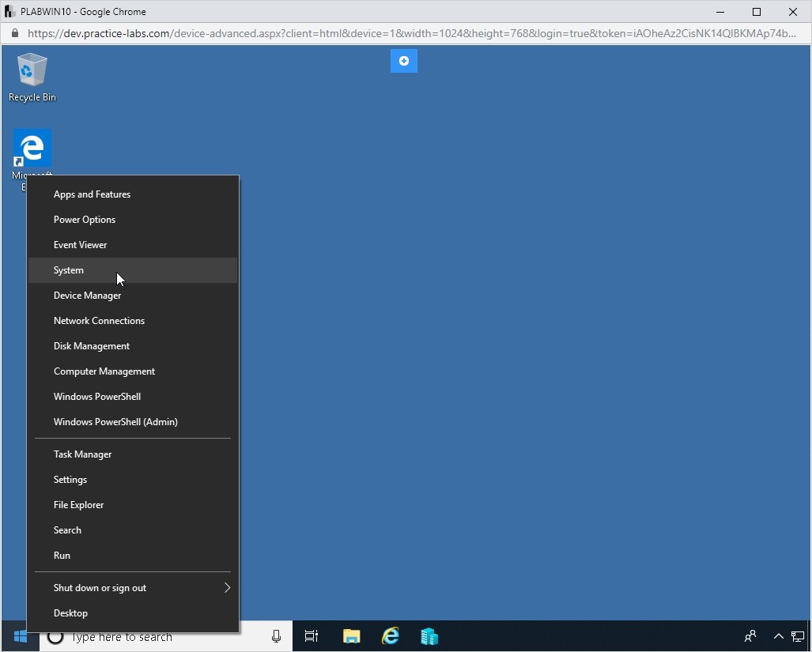The image size is (812, 652).
Task: Click the People icon in system tray
Action: pos(750,636)
